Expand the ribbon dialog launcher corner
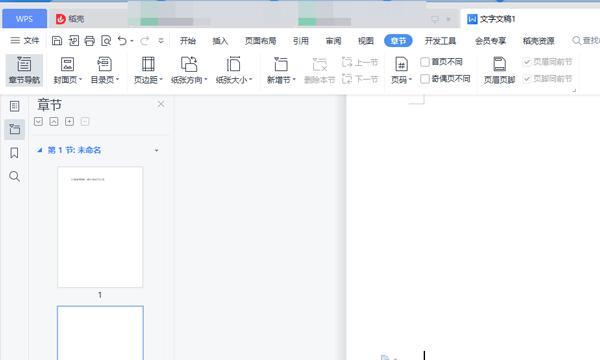Screen dimensions: 600x360 (574, 90)
